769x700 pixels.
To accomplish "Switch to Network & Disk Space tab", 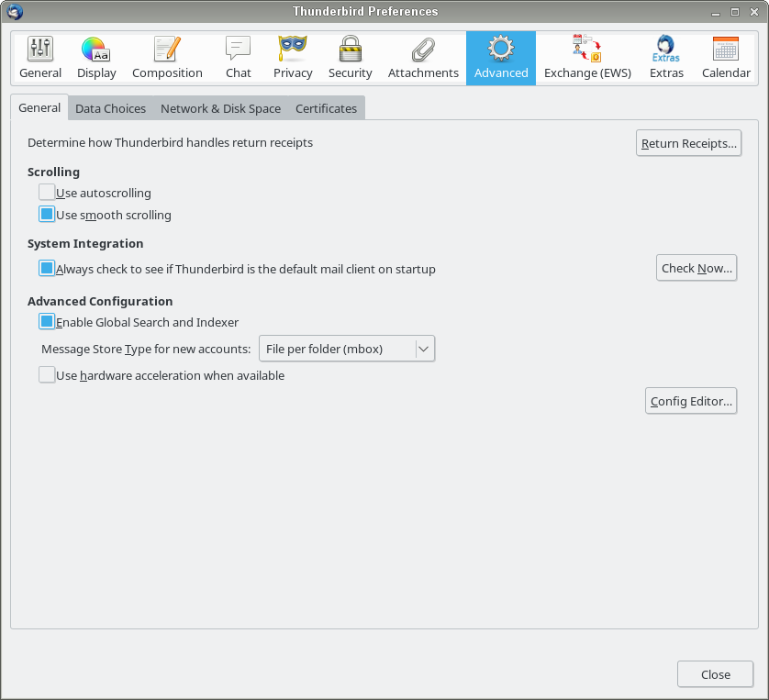I will click(x=220, y=108).
